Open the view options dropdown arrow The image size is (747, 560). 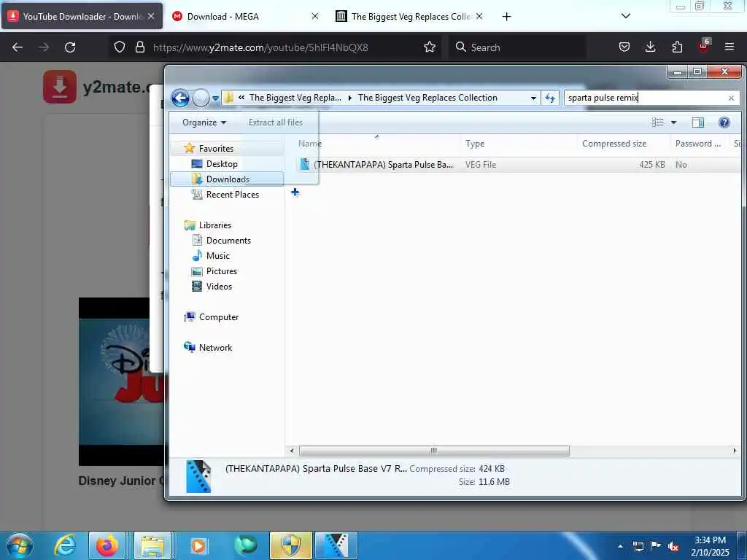point(673,122)
